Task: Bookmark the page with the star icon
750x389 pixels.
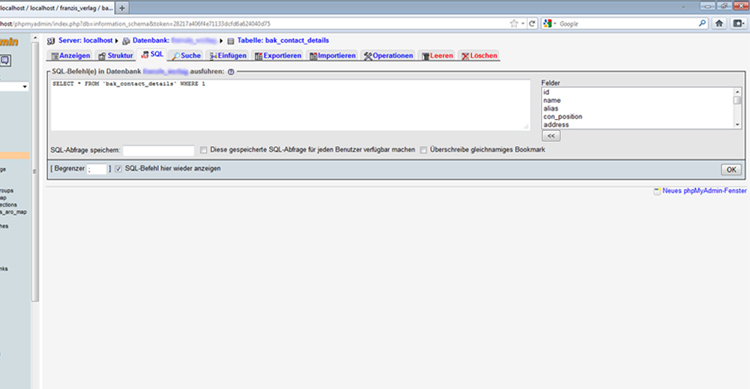Action: [x=514, y=23]
